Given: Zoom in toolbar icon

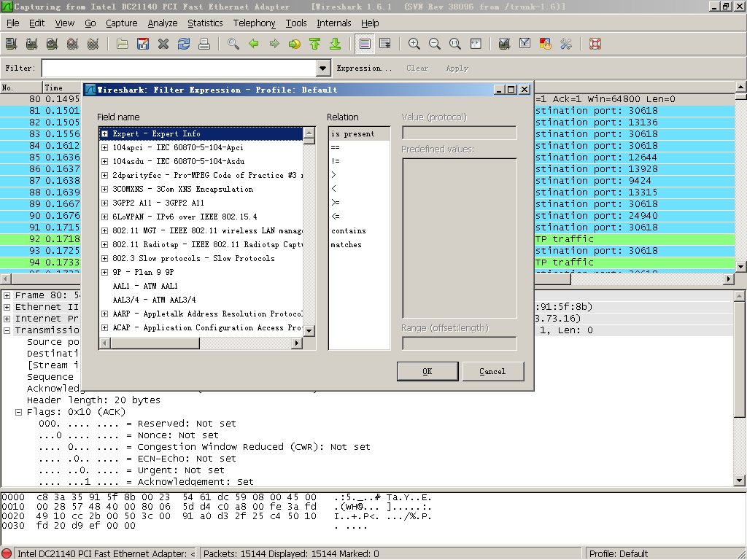Looking at the screenshot, I should [414, 44].
